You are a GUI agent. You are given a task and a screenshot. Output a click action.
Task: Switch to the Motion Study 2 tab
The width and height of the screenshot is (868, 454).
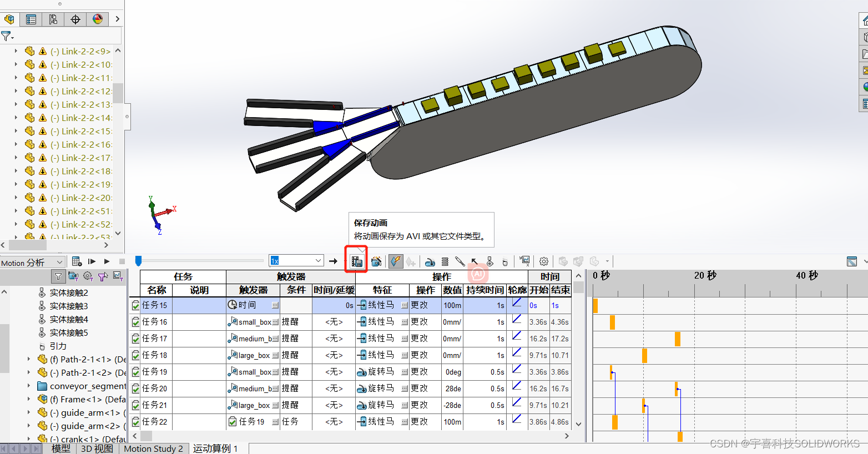click(154, 448)
